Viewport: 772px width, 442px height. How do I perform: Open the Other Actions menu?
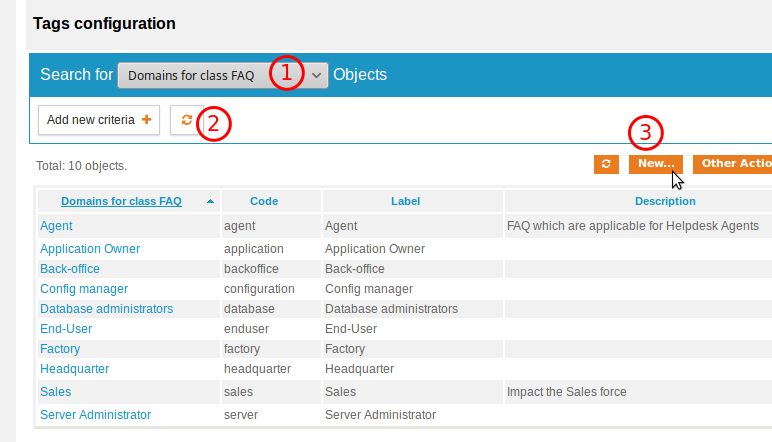pos(733,164)
